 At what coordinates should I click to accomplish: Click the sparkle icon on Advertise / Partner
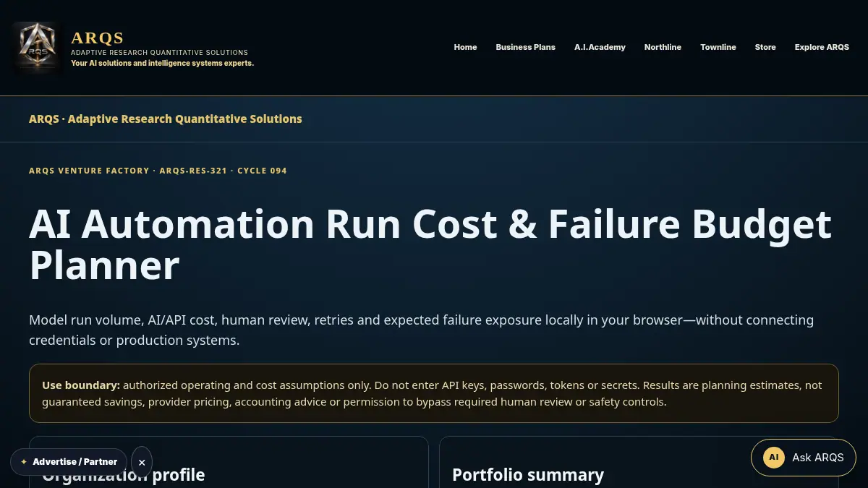[x=24, y=462]
